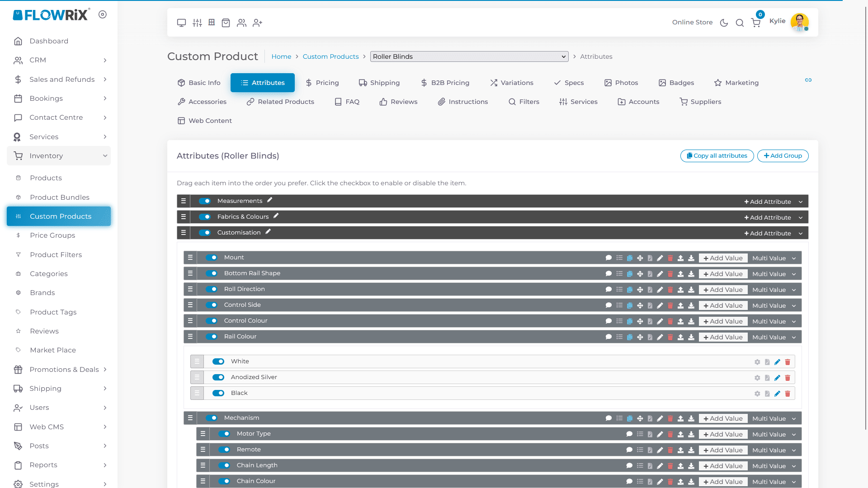Click the copy icon on Control Colour row

(629, 321)
